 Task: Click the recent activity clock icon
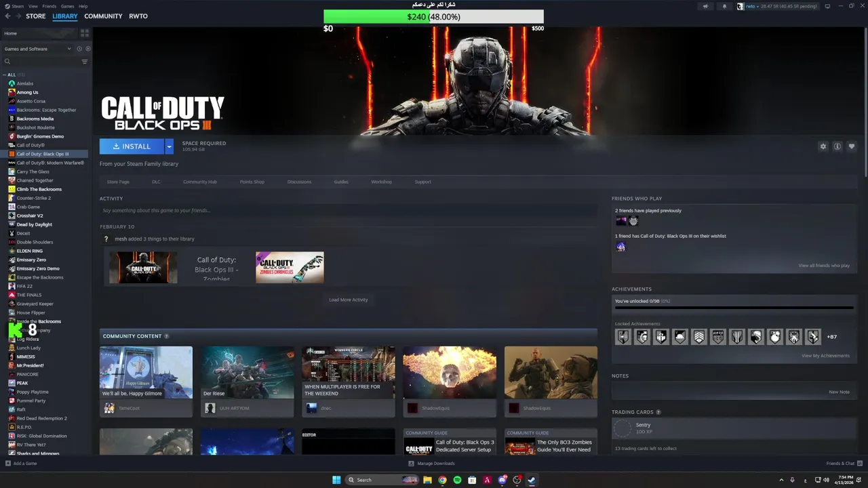click(79, 49)
